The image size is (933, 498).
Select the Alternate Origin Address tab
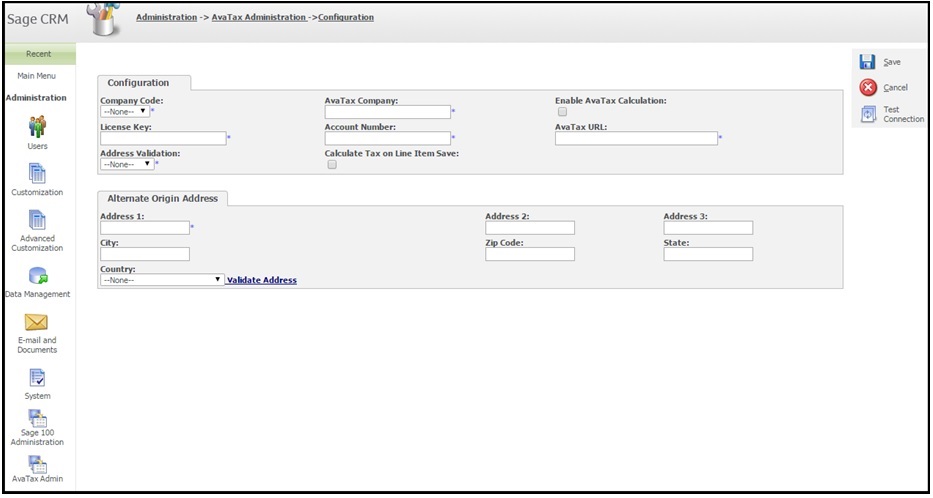(x=162, y=198)
